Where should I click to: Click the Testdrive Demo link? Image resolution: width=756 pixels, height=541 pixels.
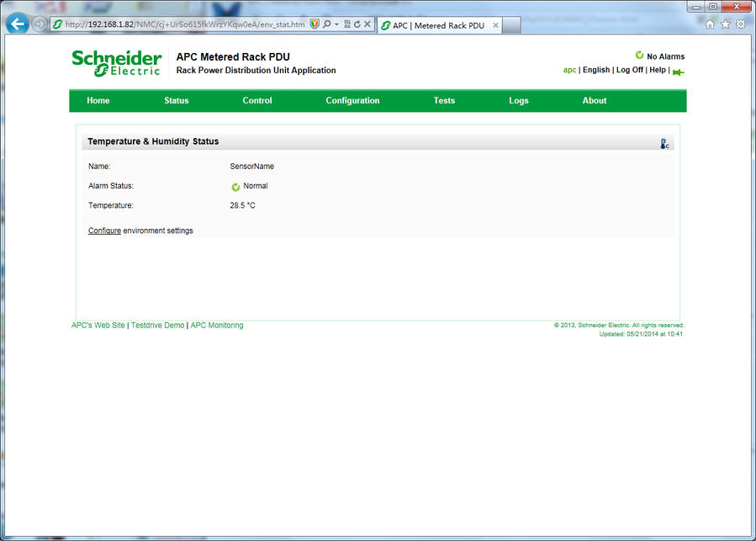point(157,326)
